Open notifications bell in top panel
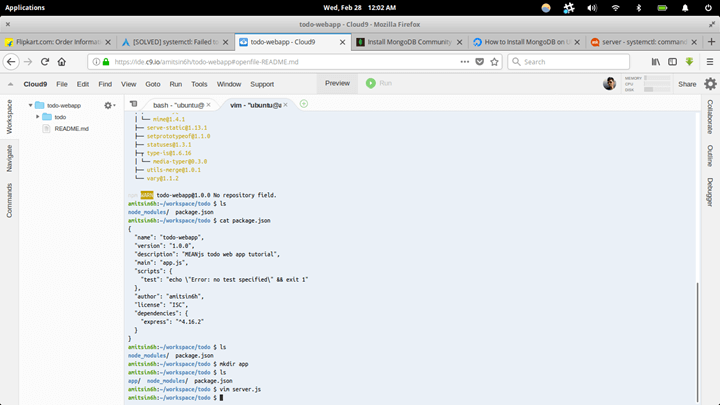The height and width of the screenshot is (405, 720). click(685, 8)
